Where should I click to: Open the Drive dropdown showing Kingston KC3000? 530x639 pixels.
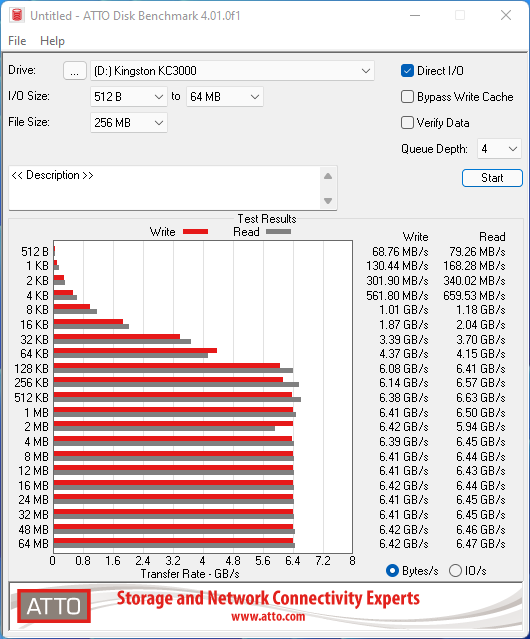[232, 71]
